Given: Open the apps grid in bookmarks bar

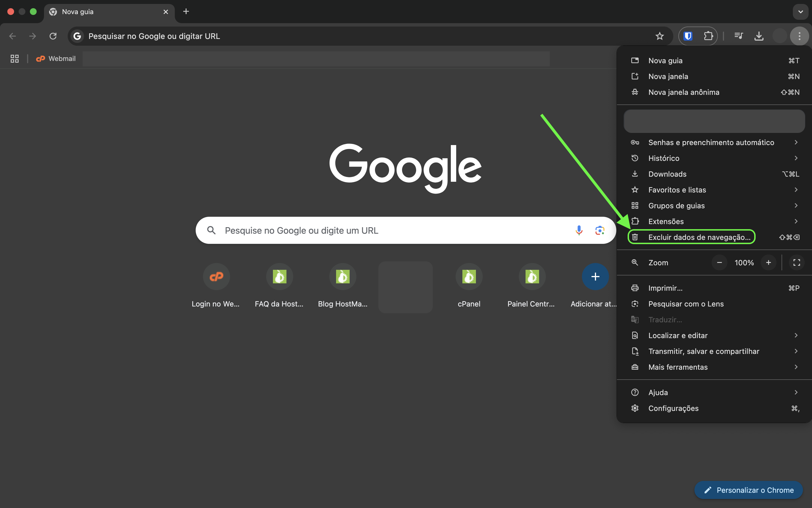Looking at the screenshot, I should [14, 59].
